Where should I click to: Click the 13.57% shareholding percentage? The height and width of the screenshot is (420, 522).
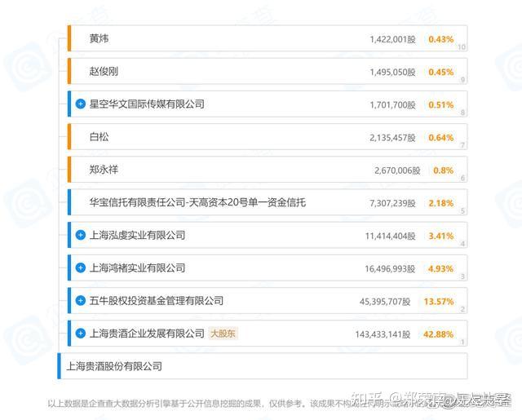coord(439,301)
